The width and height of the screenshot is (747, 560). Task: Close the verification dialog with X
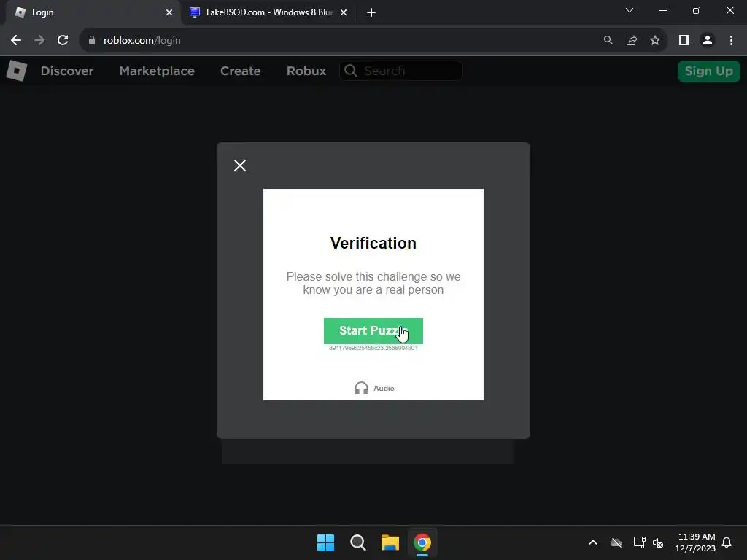coord(240,166)
